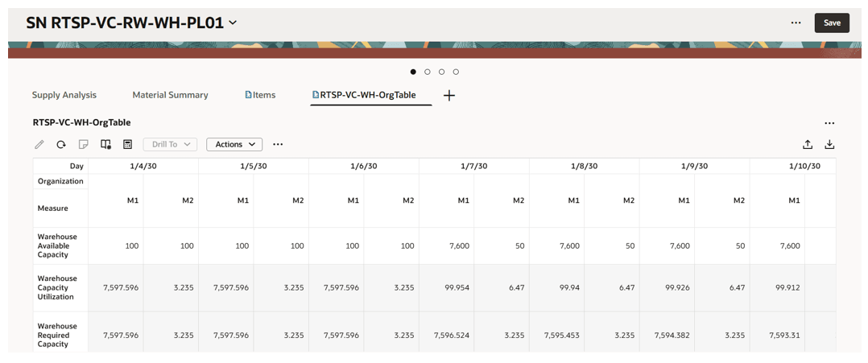The image size is (868, 363).
Task: Click the M2 organization header under 1/7/30
Action: pyautogui.click(x=502, y=201)
